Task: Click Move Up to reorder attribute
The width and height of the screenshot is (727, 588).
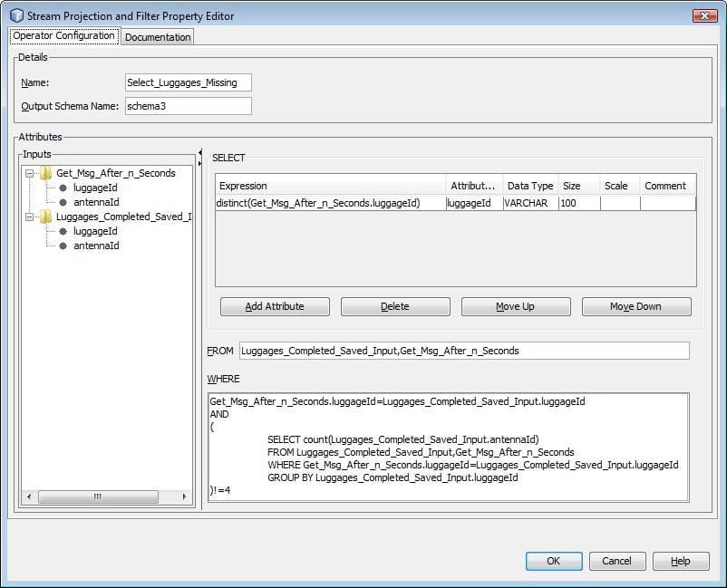Action: (x=515, y=306)
